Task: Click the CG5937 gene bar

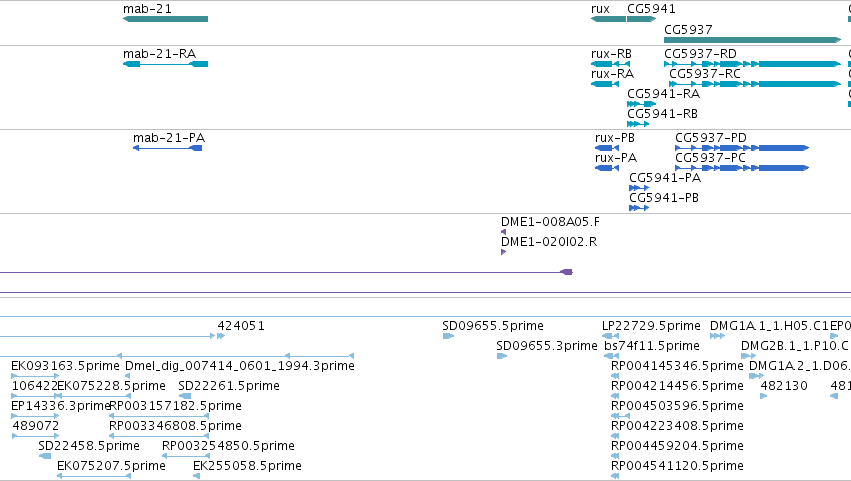Action: click(753, 40)
